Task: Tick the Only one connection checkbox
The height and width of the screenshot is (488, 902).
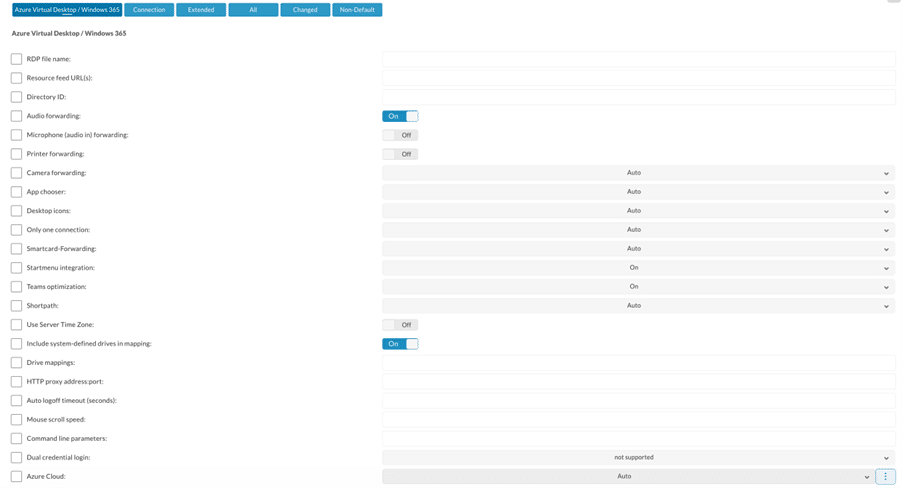Action: pyautogui.click(x=16, y=230)
